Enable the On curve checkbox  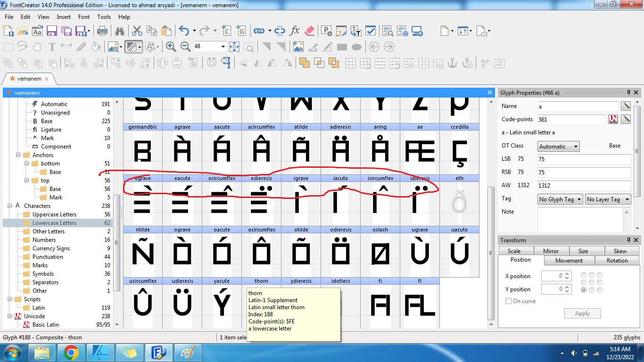coord(508,301)
